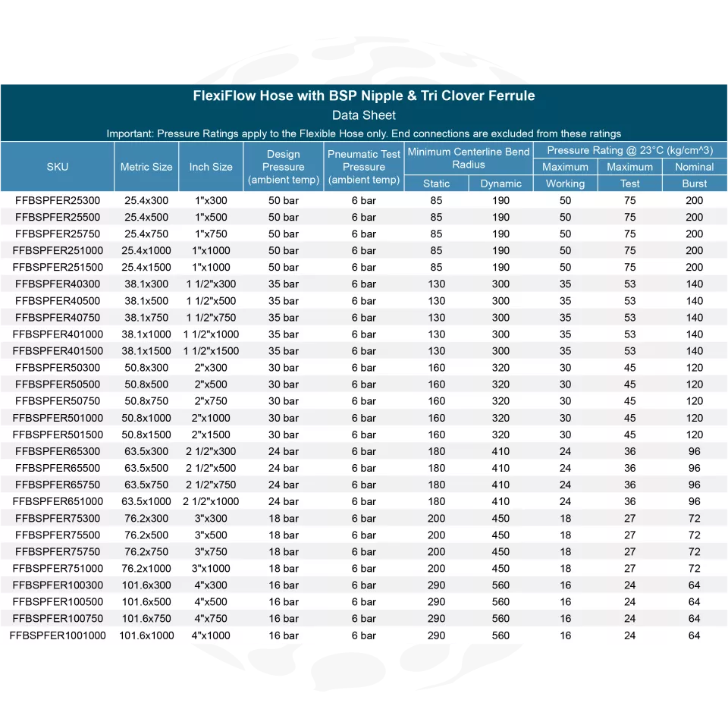Click the Nominal Burst column header

(694, 175)
